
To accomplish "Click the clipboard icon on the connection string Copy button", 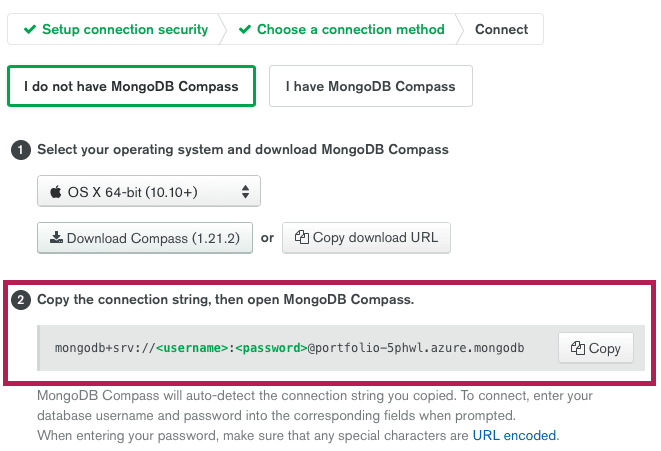I will coord(578,348).
